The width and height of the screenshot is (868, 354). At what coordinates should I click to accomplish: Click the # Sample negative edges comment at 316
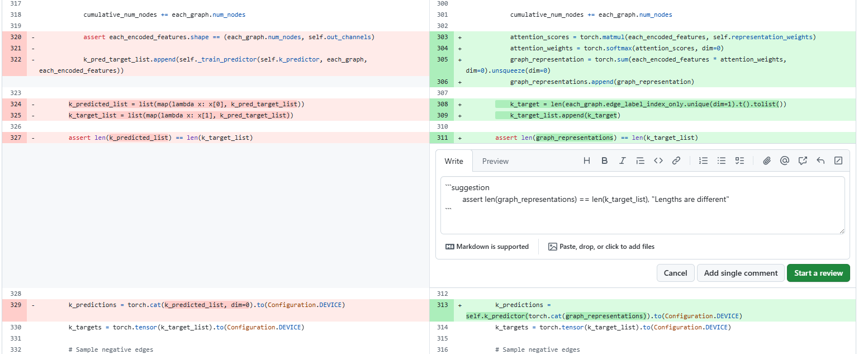point(538,350)
